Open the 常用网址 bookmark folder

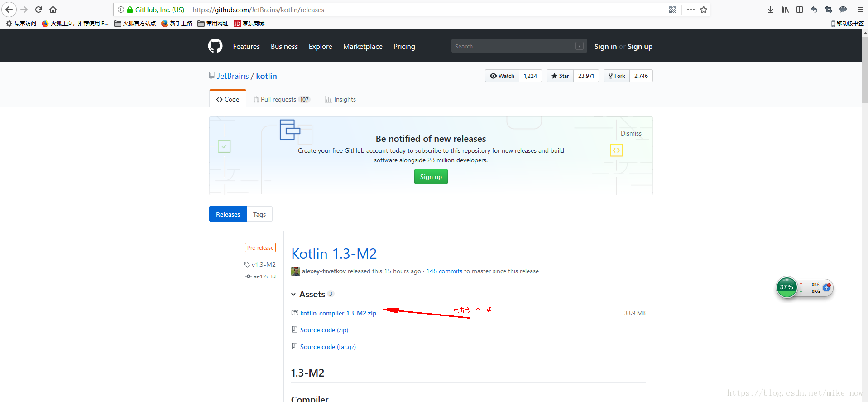tap(213, 24)
